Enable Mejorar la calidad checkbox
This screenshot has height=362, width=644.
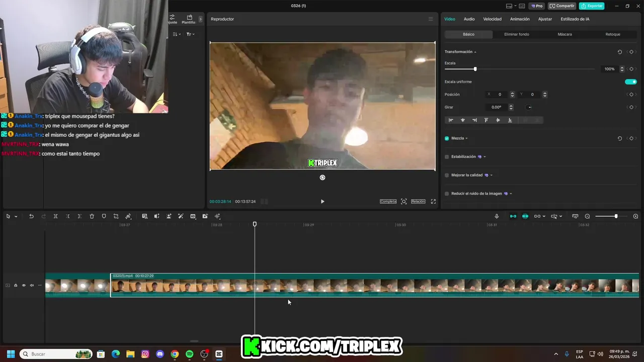point(447,175)
